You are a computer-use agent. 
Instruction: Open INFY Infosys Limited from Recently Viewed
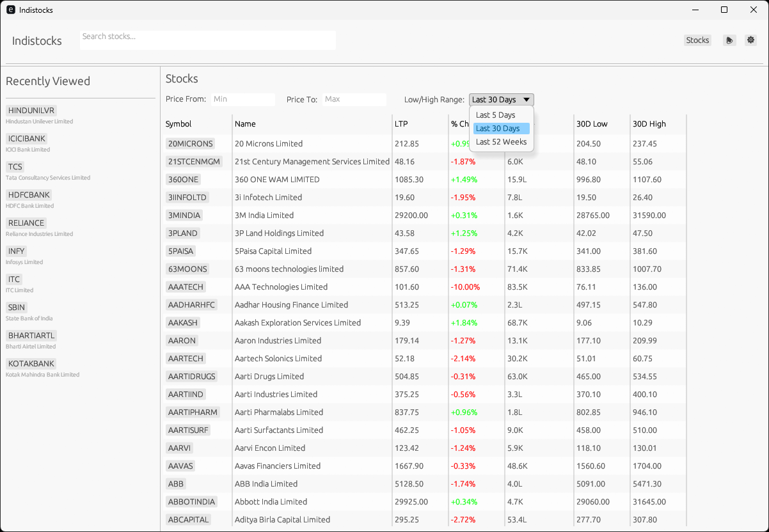tap(15, 251)
